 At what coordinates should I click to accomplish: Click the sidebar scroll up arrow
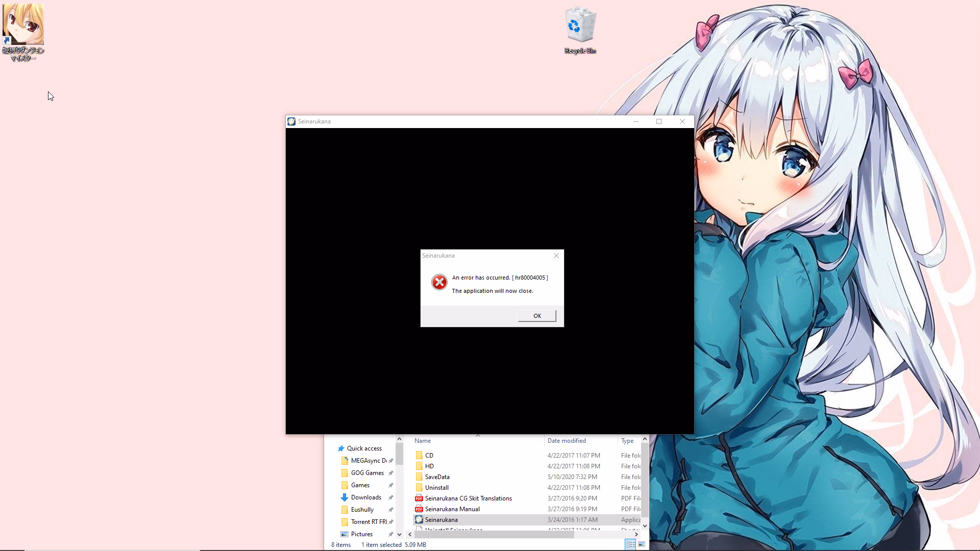tap(399, 439)
